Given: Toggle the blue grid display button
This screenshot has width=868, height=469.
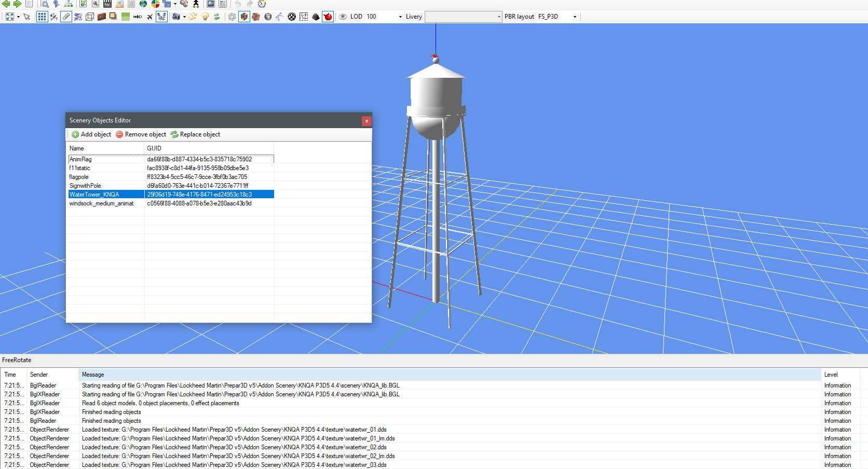Looking at the screenshot, I should (x=42, y=17).
